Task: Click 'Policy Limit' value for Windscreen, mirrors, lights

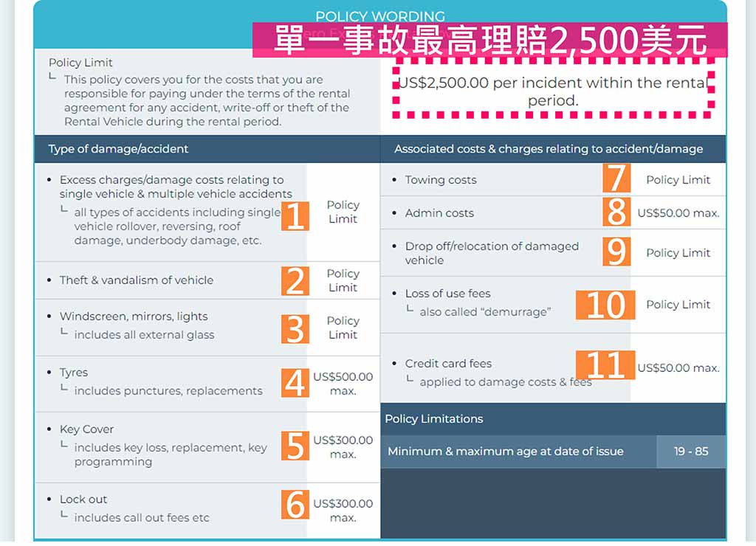Action: click(x=343, y=328)
